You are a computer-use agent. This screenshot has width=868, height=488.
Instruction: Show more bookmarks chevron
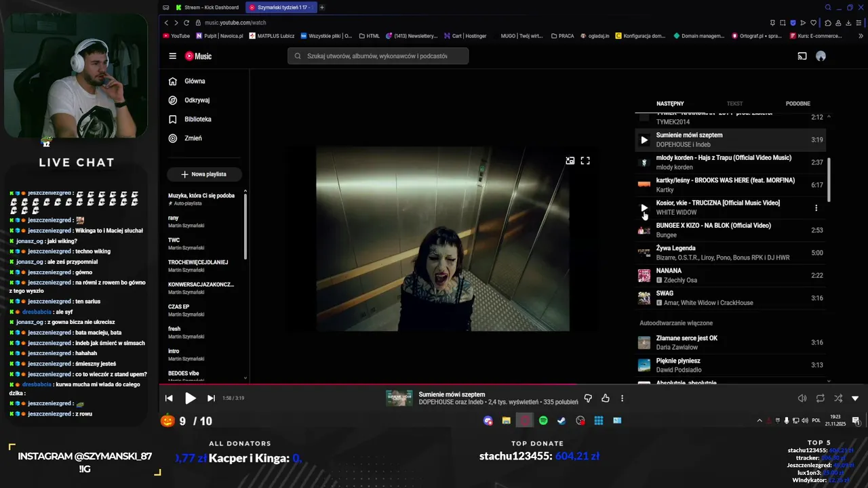tap(861, 36)
